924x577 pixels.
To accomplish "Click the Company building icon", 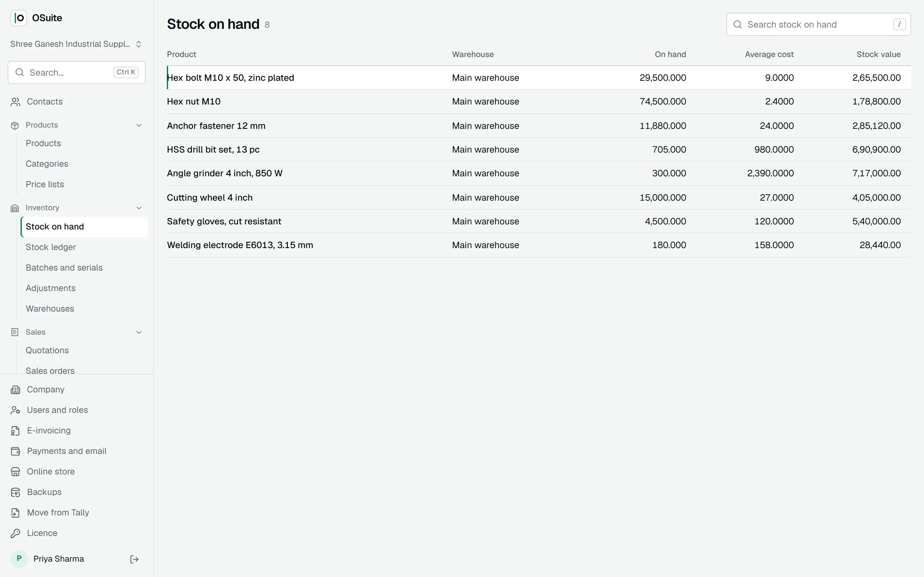I will [15, 389].
